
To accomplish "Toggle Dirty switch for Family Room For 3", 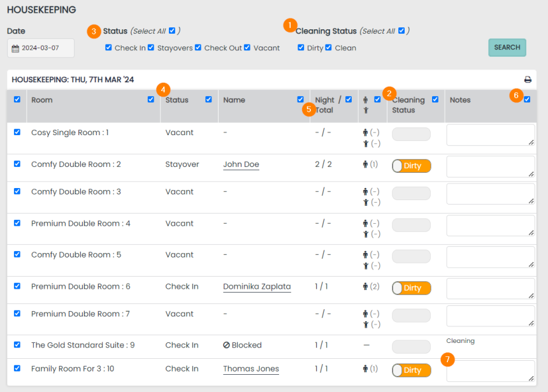I will pos(412,370).
